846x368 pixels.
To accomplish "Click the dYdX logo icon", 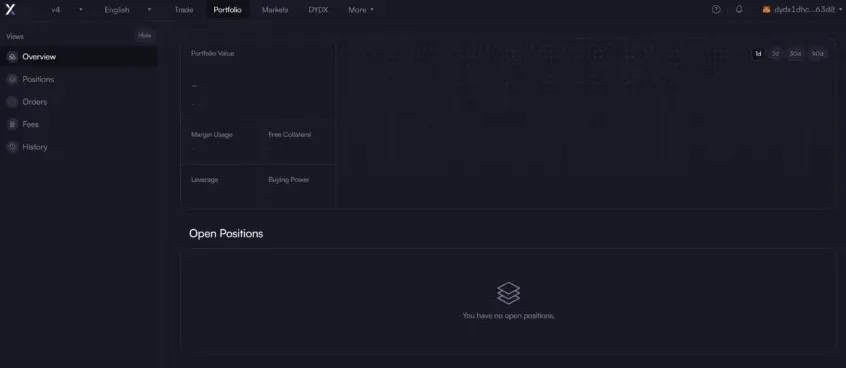I will point(10,9).
